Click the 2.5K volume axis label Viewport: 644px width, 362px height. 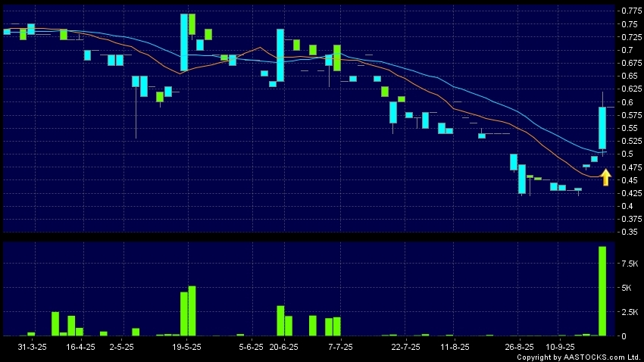(630, 312)
